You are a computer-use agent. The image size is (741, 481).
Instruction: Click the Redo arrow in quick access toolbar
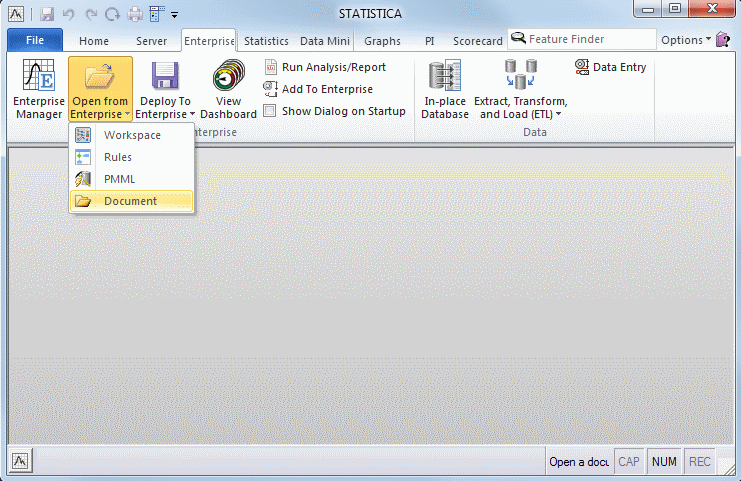click(91, 15)
